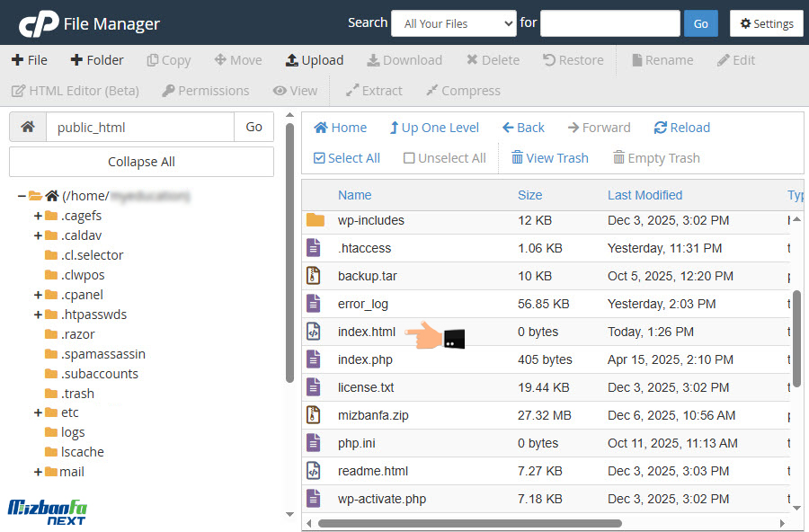The height and width of the screenshot is (532, 809).
Task: Click the Unselect All checkbox
Action: [409, 158]
